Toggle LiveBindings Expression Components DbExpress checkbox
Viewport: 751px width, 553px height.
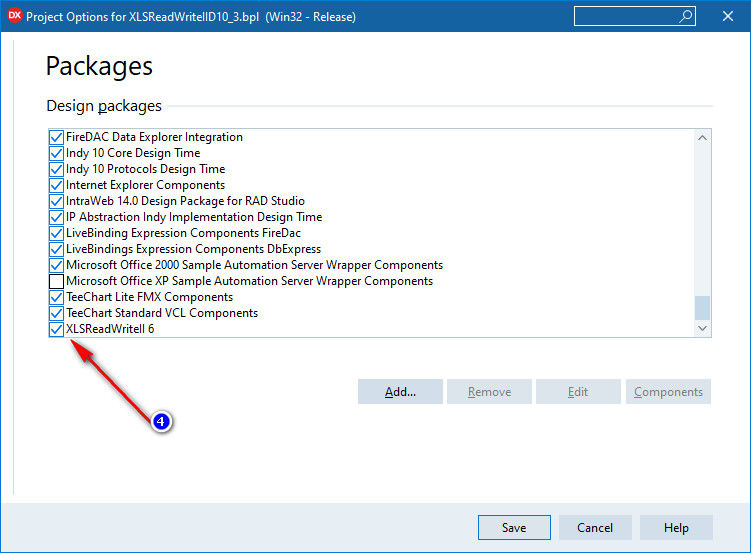[x=56, y=249]
